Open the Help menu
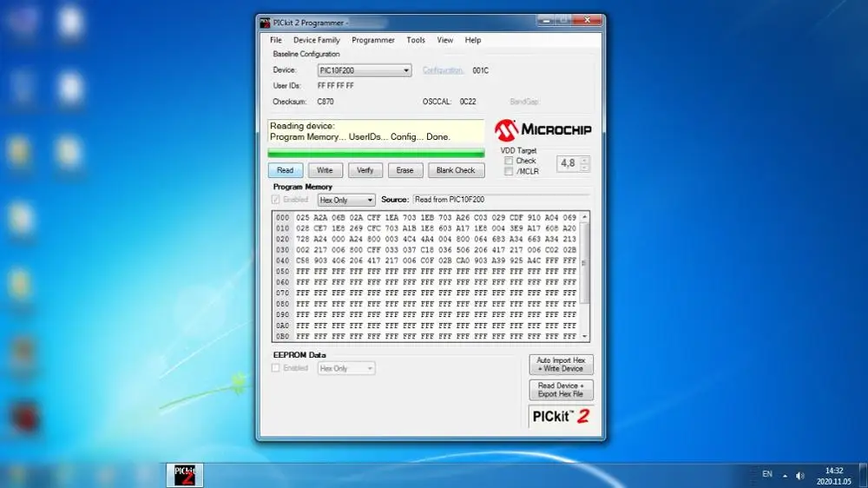The height and width of the screenshot is (488, 868). 473,40
